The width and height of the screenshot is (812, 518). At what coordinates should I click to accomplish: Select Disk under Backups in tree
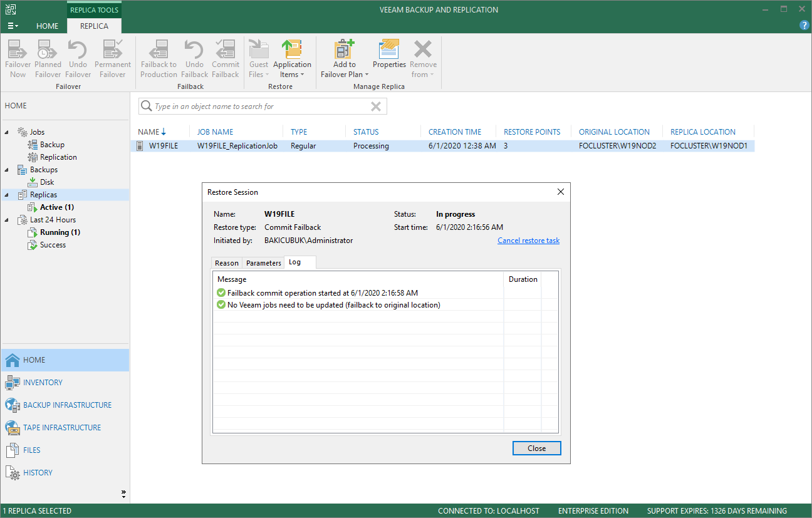tap(47, 182)
